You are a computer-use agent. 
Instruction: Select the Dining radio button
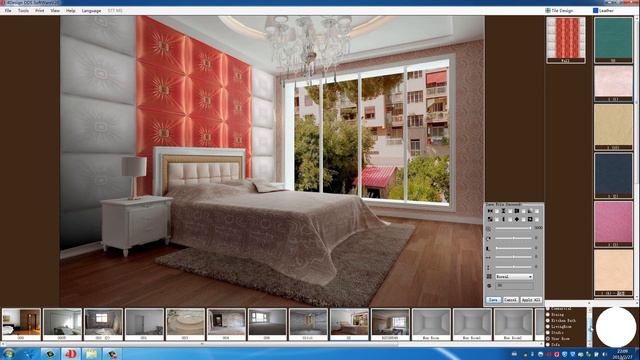548,315
